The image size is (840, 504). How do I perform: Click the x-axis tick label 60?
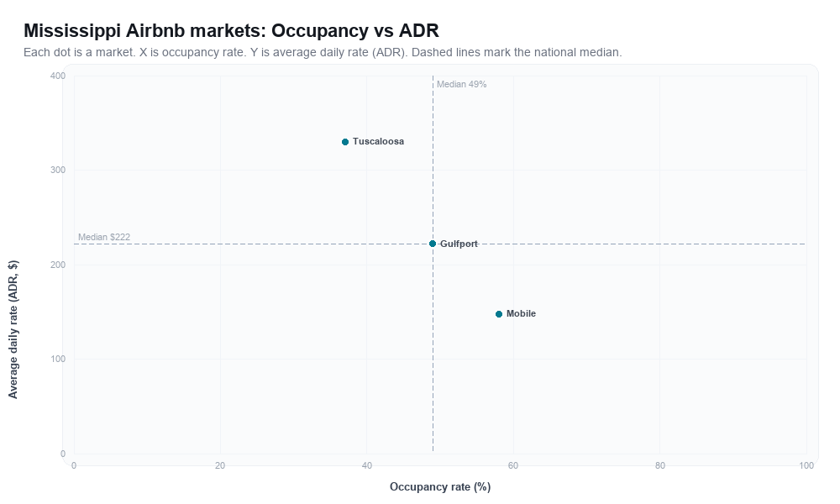pos(513,466)
